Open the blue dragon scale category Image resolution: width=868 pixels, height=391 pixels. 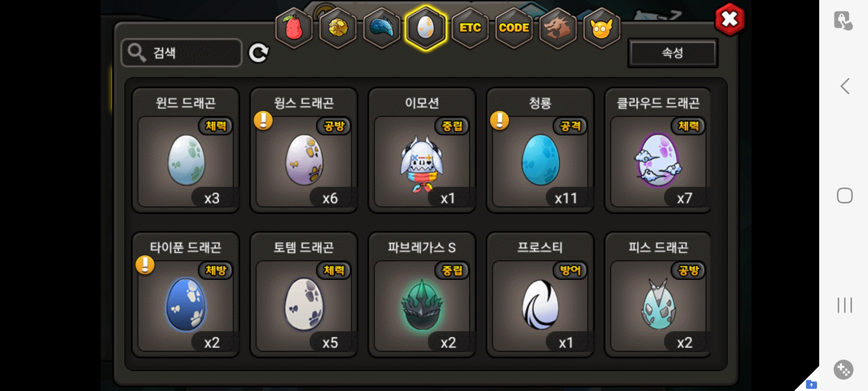[382, 28]
